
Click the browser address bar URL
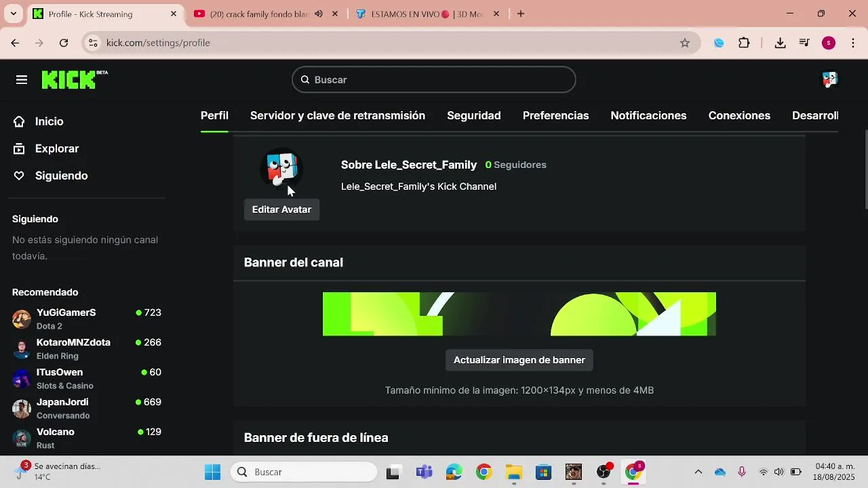[x=158, y=43]
